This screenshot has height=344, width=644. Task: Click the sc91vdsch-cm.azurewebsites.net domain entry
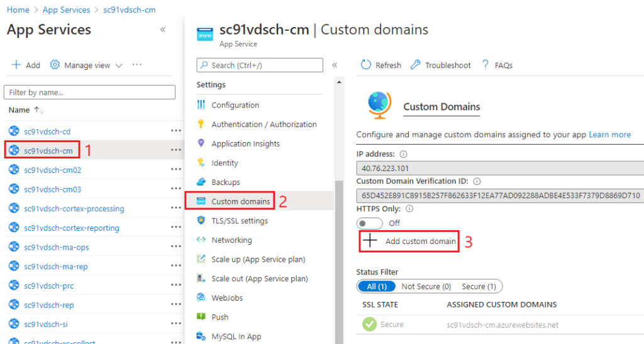pos(502,325)
